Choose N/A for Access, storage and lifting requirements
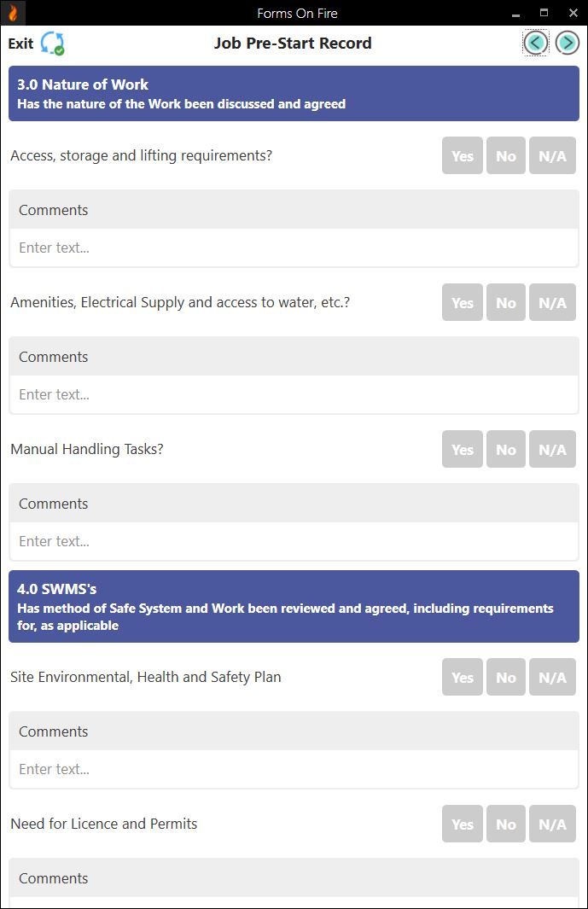The width and height of the screenshot is (588, 909). click(x=551, y=155)
